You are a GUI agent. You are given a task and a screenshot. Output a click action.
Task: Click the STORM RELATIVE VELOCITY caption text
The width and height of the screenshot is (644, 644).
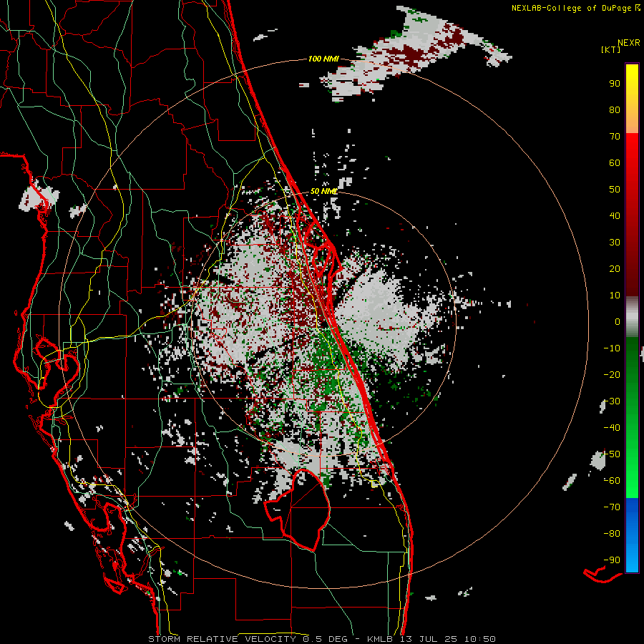(222, 639)
